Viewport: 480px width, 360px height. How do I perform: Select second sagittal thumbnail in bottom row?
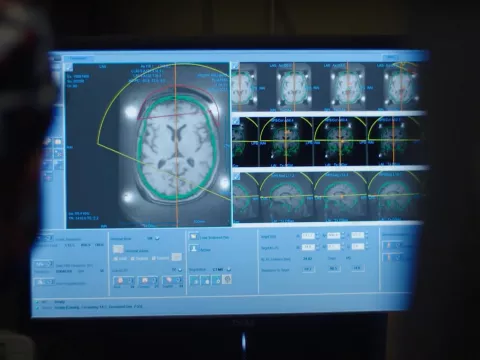pos(286,197)
